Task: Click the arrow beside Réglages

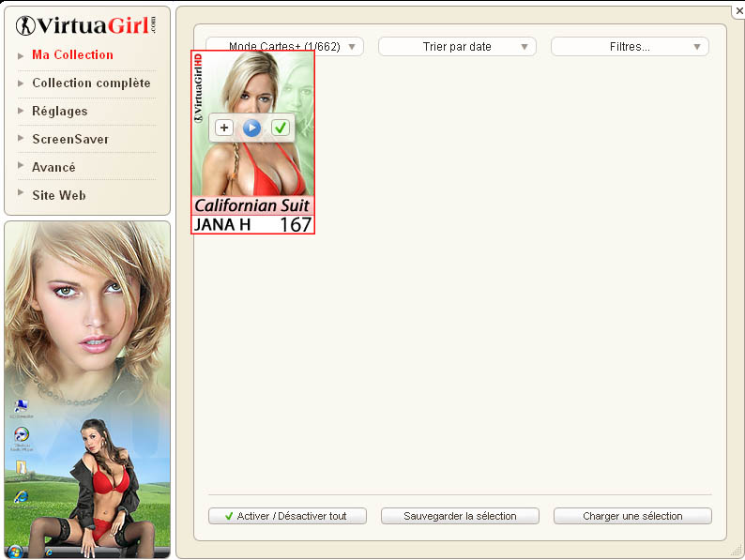Action: (x=21, y=111)
